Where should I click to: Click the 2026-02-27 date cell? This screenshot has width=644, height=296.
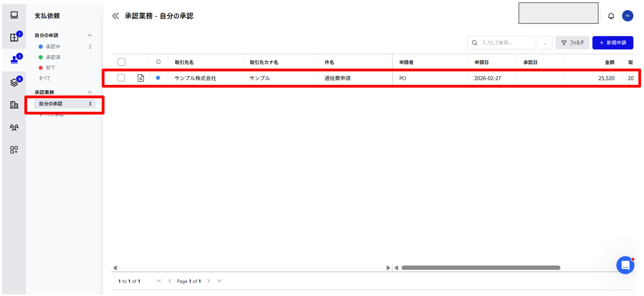tap(488, 78)
